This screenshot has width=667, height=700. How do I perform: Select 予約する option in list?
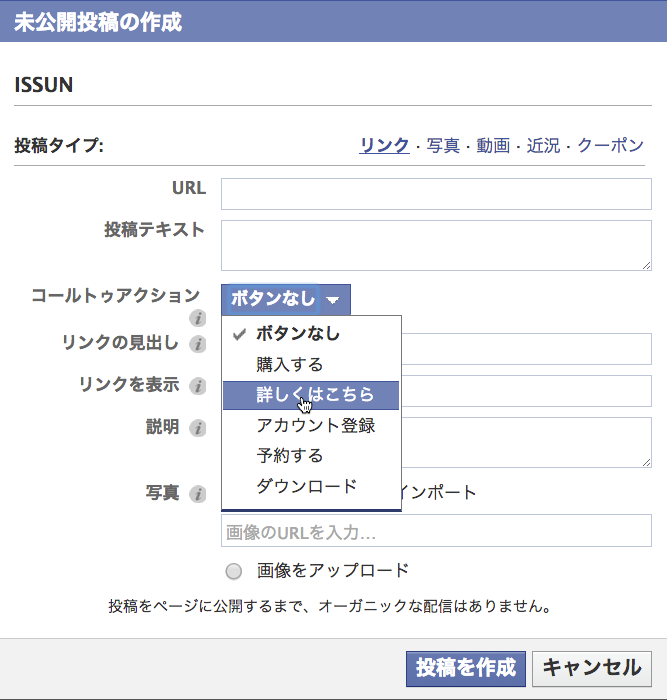tap(311, 456)
